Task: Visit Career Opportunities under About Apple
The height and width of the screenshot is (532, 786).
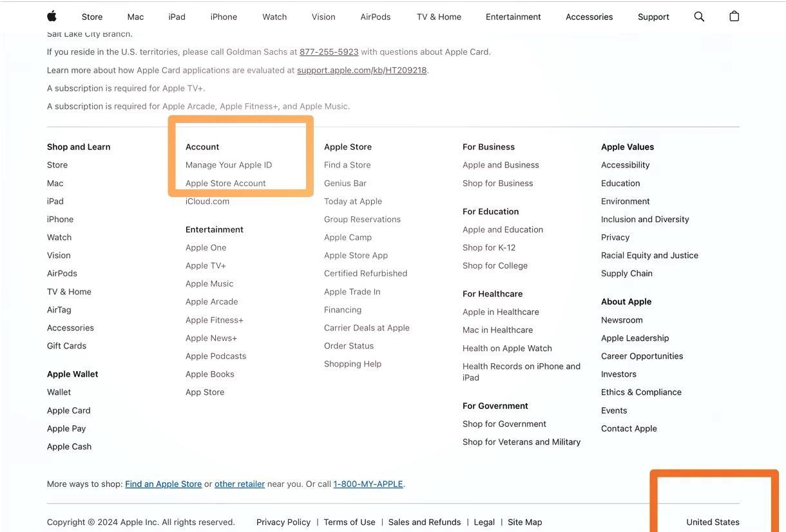Action: [x=642, y=356]
